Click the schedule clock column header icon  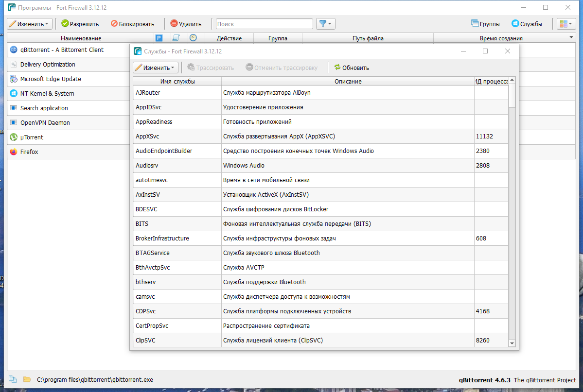(x=193, y=38)
